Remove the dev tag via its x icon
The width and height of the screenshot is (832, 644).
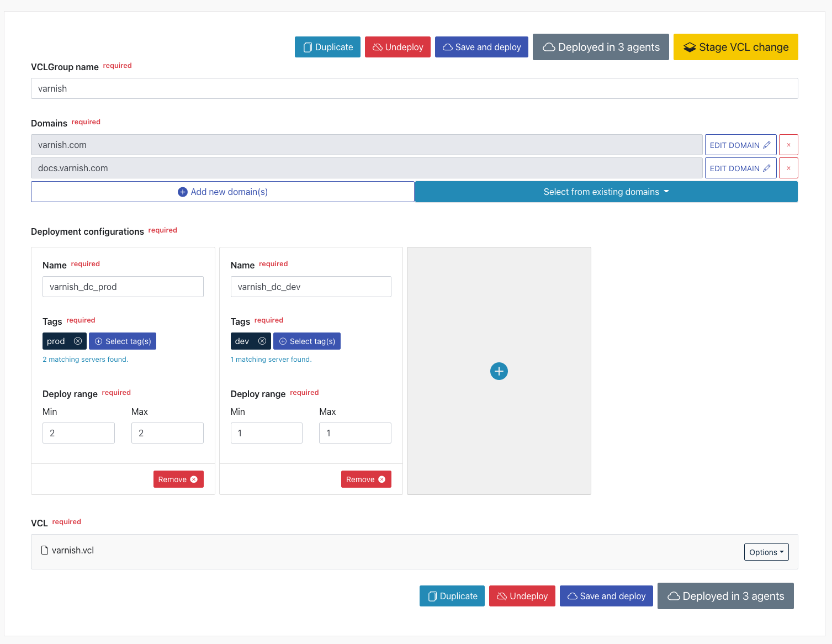tap(262, 341)
